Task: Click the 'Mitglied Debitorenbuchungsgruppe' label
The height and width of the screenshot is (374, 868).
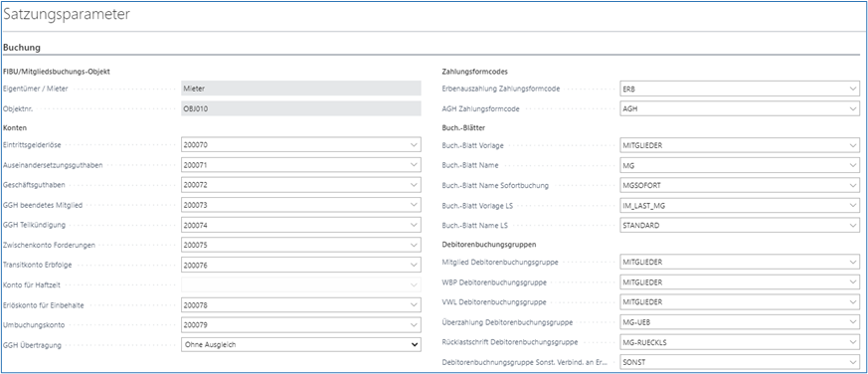Action: coord(500,262)
